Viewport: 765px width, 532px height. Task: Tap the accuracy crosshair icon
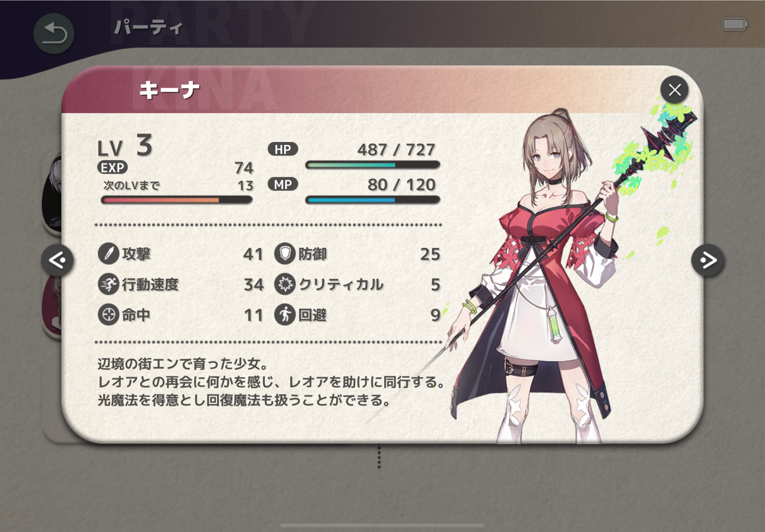[108, 315]
